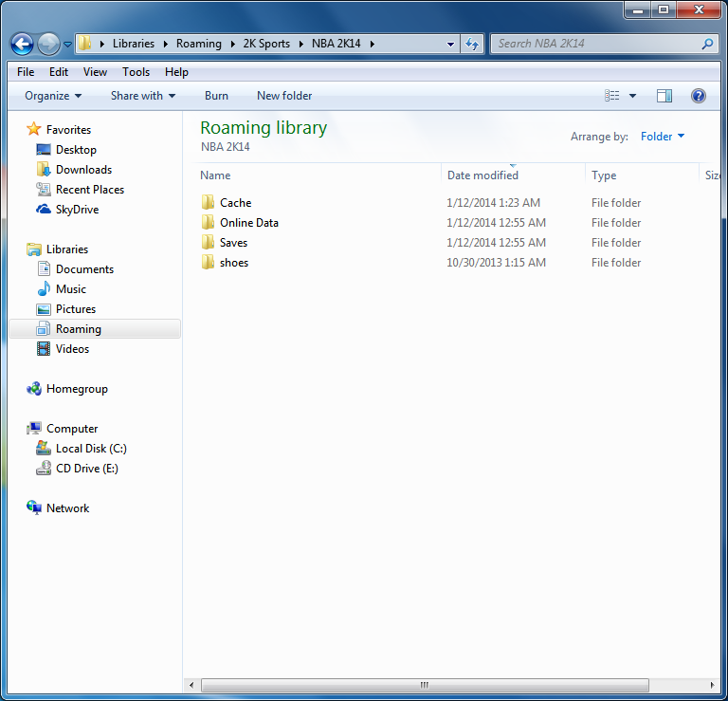Select Libraries in the navigation pane
The width and height of the screenshot is (728, 701).
(67, 249)
